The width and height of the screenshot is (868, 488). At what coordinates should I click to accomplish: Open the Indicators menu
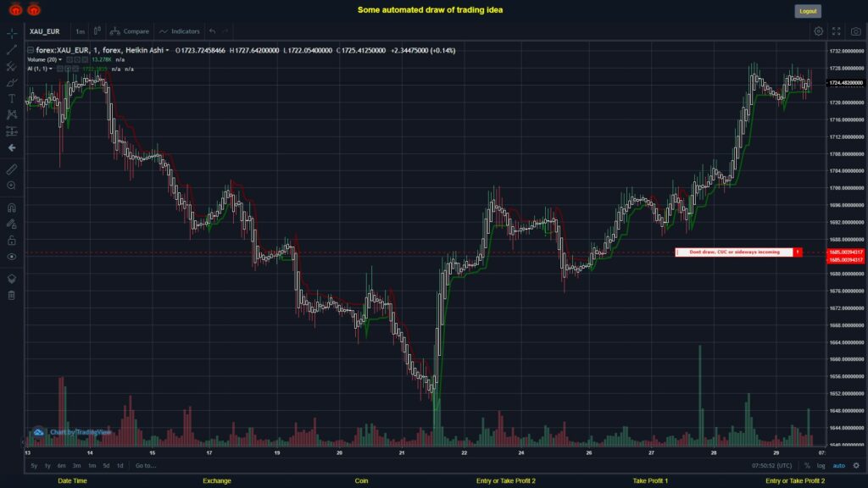click(180, 31)
